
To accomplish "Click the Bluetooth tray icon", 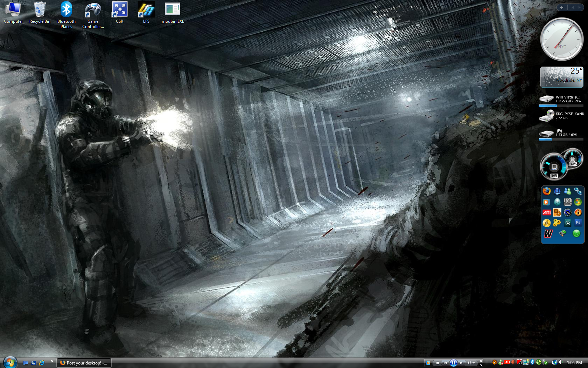I will tap(532, 362).
